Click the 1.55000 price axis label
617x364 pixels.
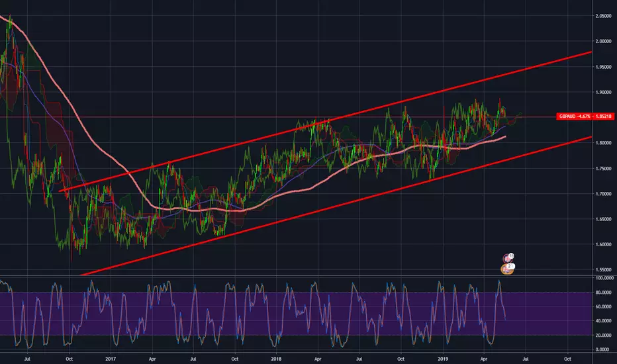pos(603,270)
